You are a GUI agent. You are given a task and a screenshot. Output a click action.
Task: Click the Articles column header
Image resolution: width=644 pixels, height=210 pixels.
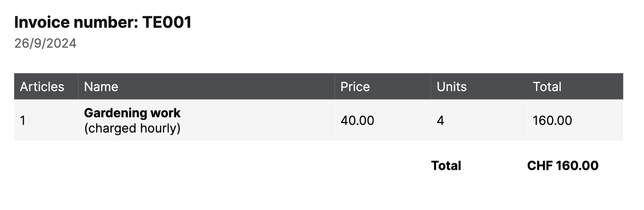point(42,86)
